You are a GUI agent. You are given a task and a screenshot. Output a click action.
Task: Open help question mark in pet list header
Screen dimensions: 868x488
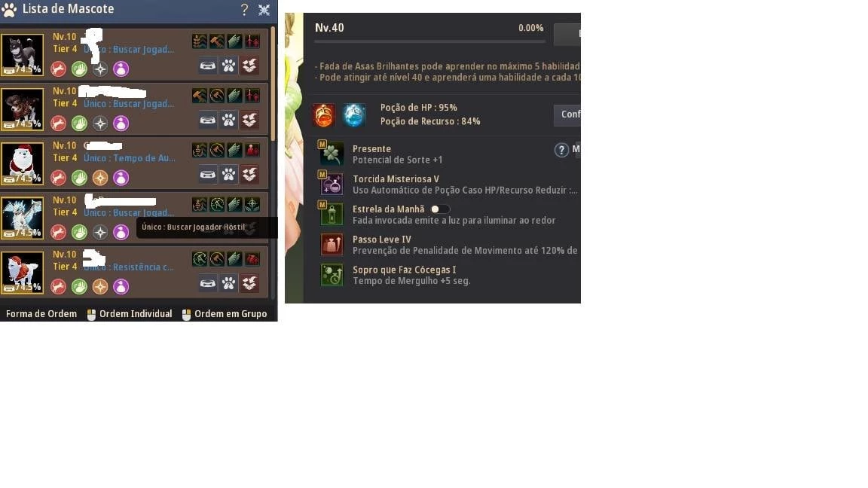click(x=244, y=9)
